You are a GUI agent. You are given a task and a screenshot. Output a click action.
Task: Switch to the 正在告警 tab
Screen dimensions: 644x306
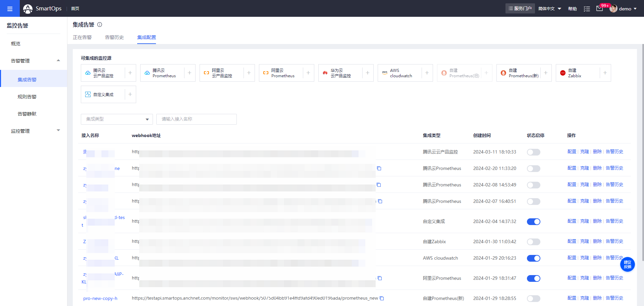pyautogui.click(x=82, y=37)
